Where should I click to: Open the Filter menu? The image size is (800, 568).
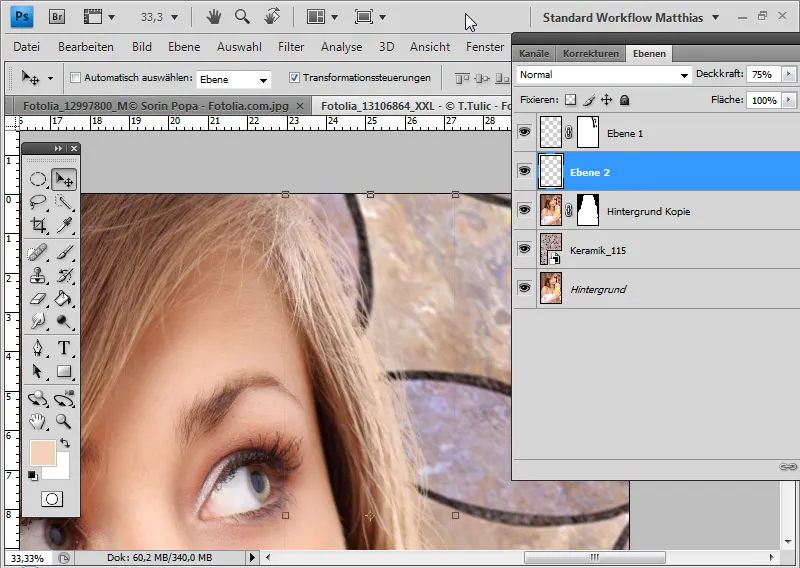tap(291, 47)
